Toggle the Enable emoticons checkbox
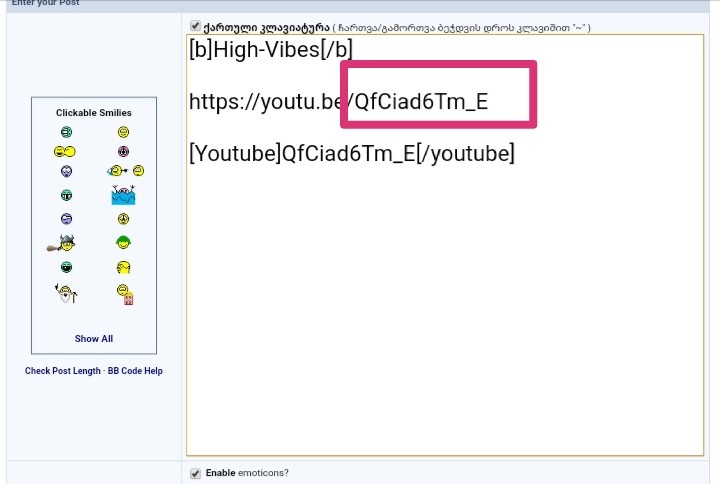 (195, 473)
